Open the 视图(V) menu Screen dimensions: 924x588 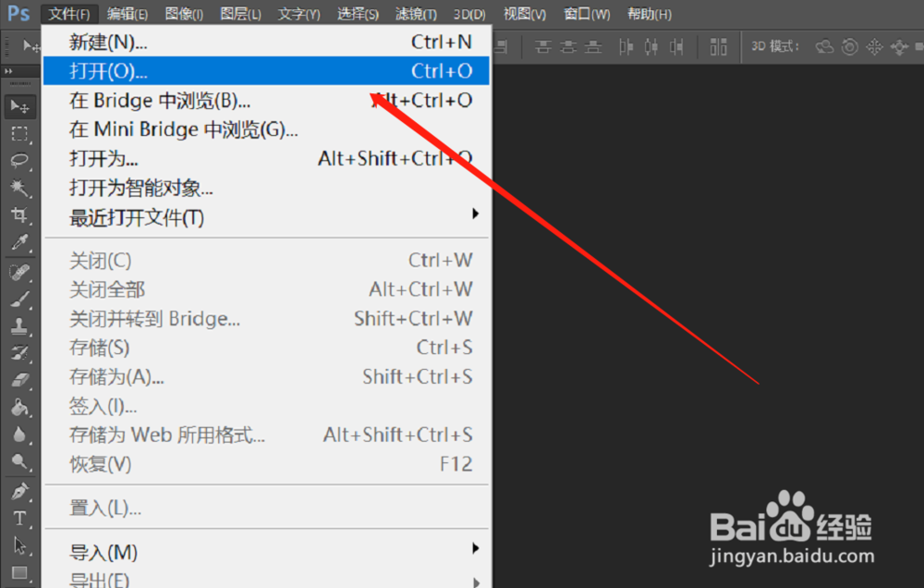[525, 14]
